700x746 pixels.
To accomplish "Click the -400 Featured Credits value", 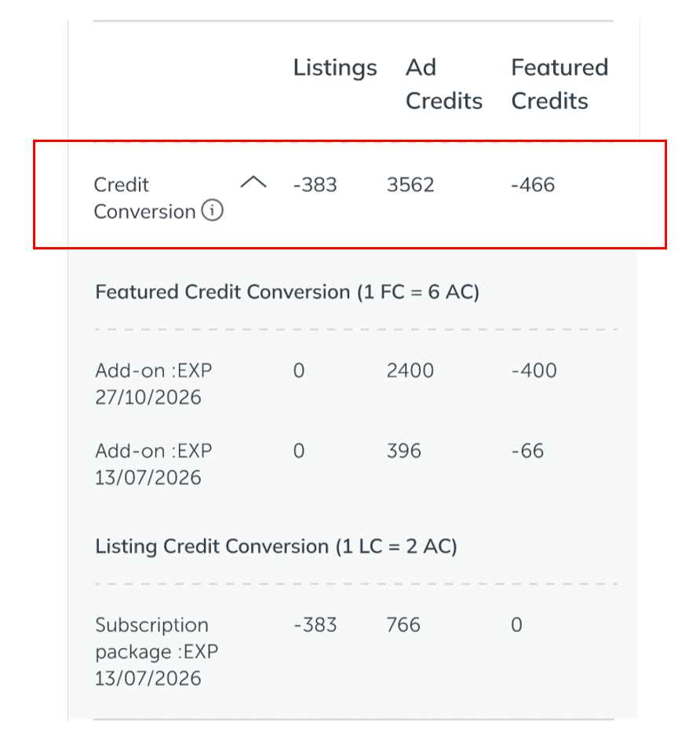I will 533,370.
